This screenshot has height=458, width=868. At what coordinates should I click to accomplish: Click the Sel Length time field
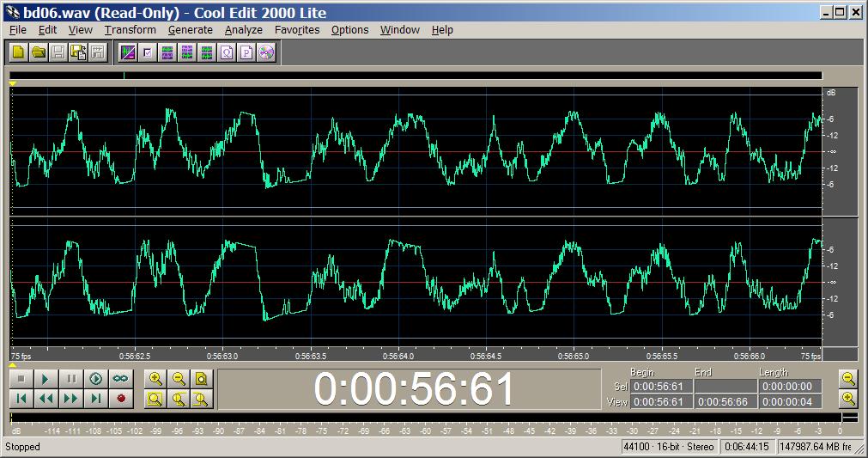coord(789,386)
